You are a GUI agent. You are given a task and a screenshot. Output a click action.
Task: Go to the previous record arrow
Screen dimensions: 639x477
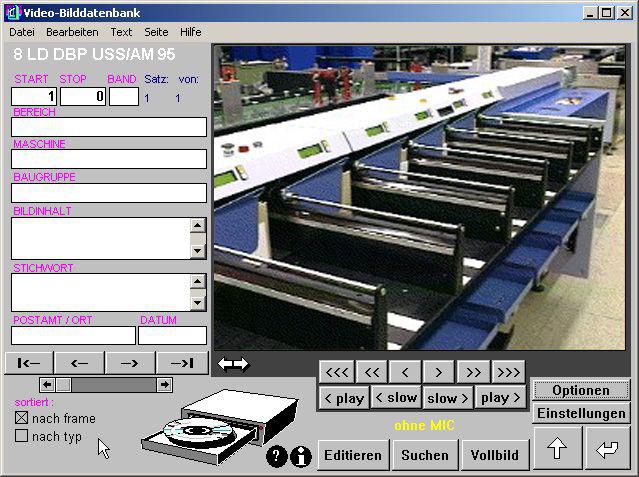click(80, 363)
